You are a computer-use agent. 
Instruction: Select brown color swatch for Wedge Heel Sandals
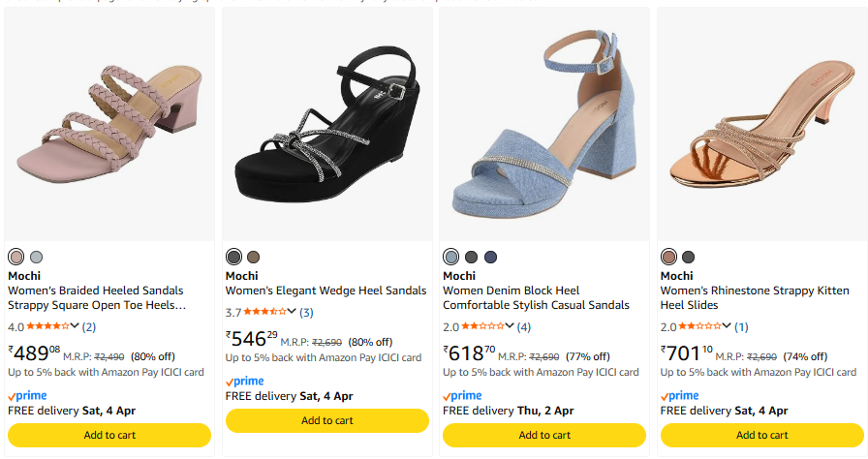click(254, 257)
